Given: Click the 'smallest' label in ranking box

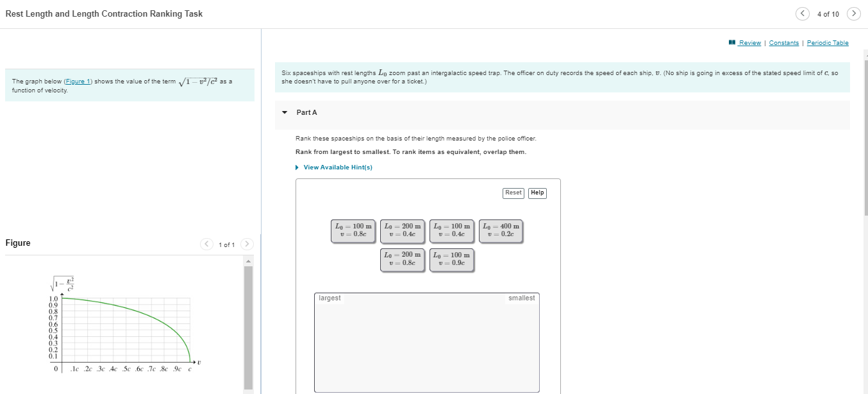Looking at the screenshot, I should pos(521,298).
